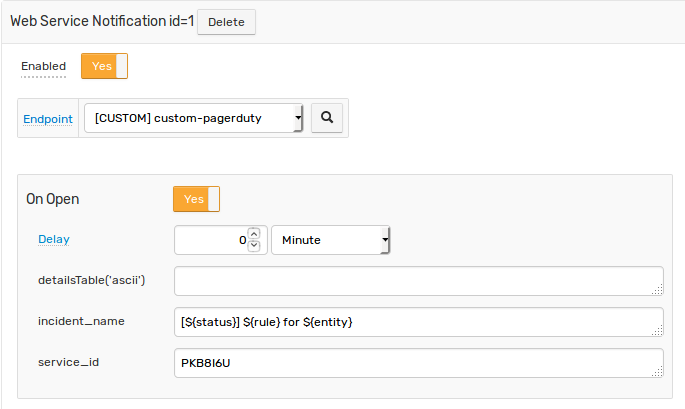
Task: Toggle the On Open Yes switch
Action: click(x=197, y=199)
